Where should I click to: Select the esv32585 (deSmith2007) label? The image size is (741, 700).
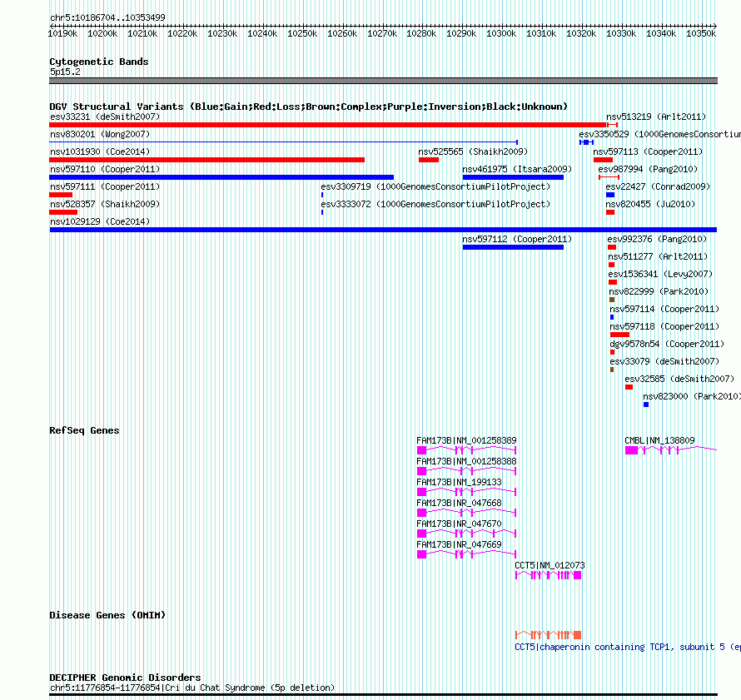(679, 379)
